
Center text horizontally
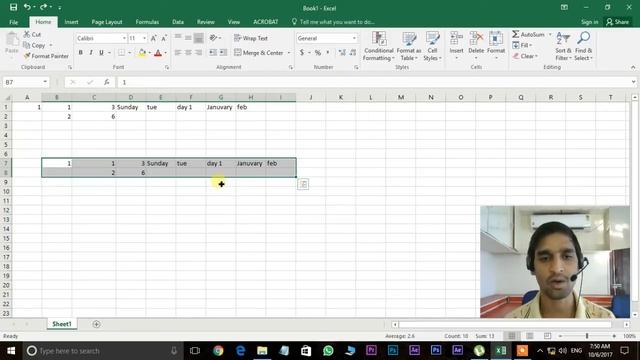(188, 53)
